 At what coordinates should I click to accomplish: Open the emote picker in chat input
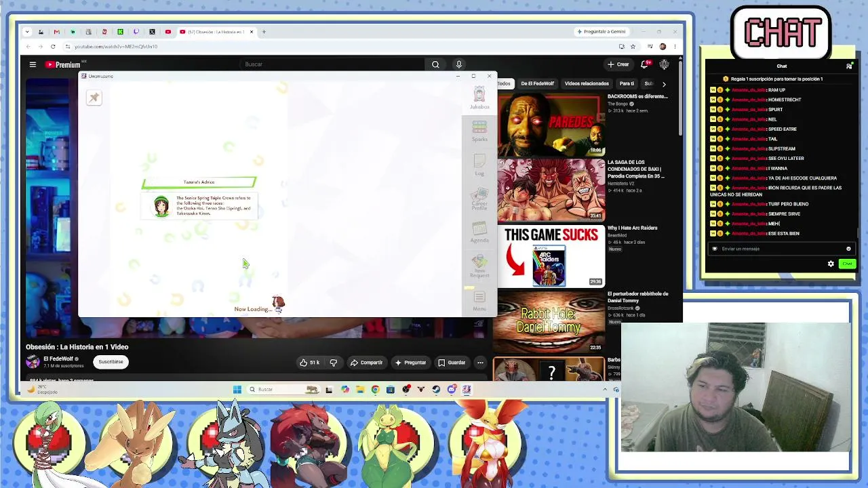[x=848, y=249]
